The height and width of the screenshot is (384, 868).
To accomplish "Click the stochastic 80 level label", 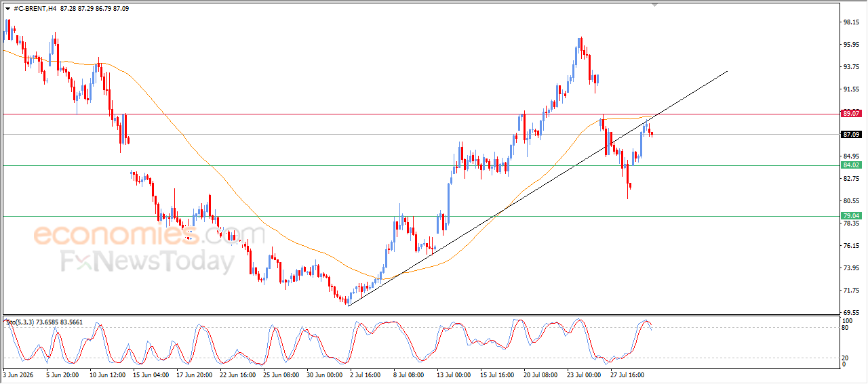I will (x=845, y=328).
